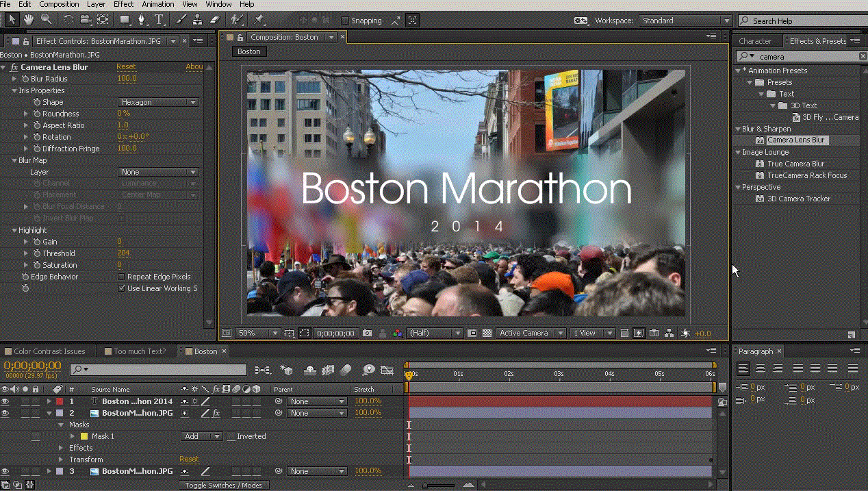868x491 pixels.
Task: Expand the Effects group of layer 2
Action: point(61,448)
